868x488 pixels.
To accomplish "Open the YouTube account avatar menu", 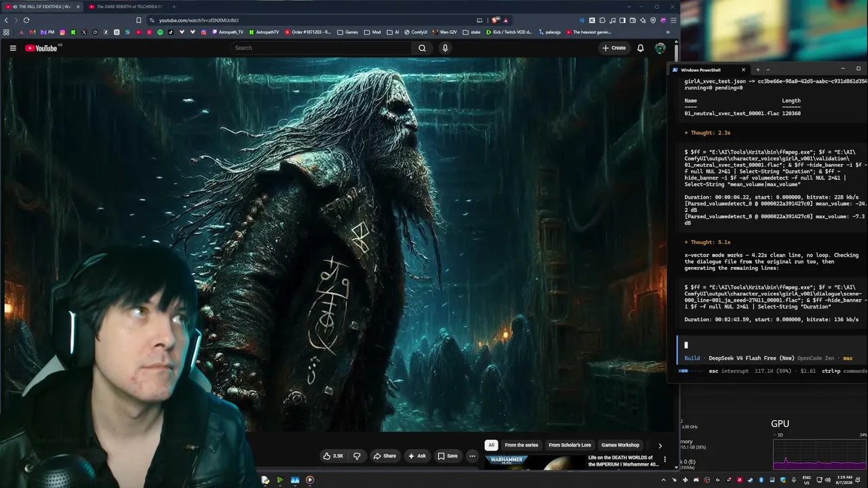I will pos(660,48).
